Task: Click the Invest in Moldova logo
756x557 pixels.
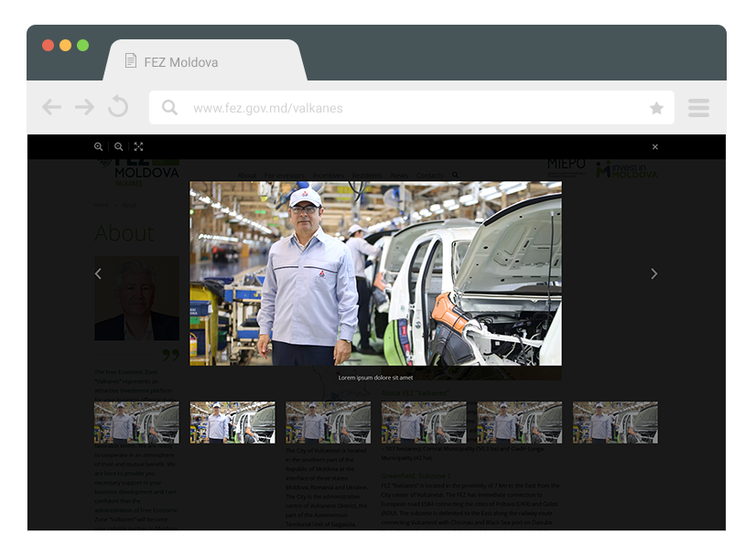Action: pyautogui.click(x=626, y=169)
